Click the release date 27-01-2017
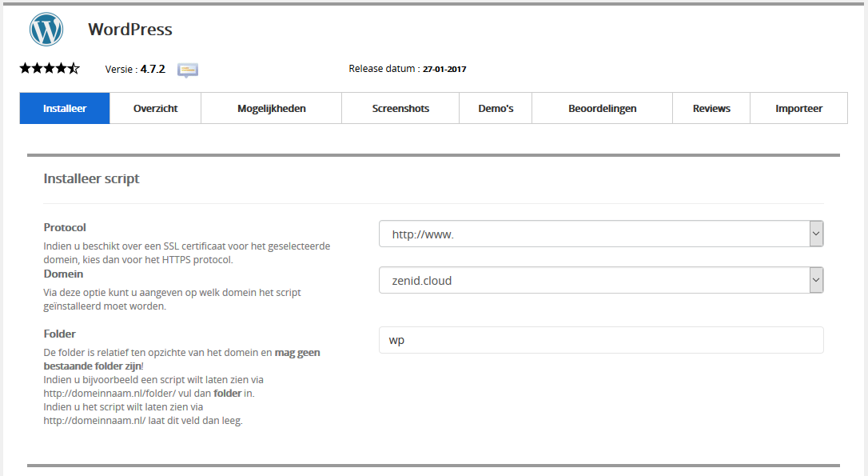 (444, 70)
